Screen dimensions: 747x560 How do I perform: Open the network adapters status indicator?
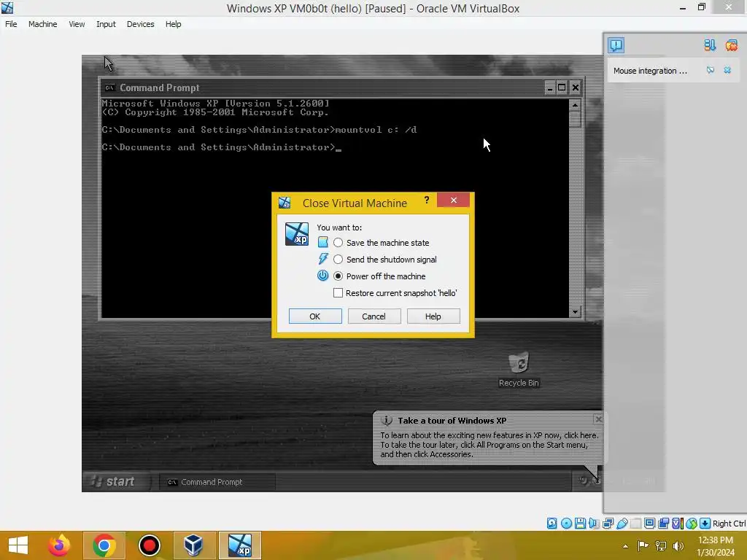pyautogui.click(x=608, y=524)
